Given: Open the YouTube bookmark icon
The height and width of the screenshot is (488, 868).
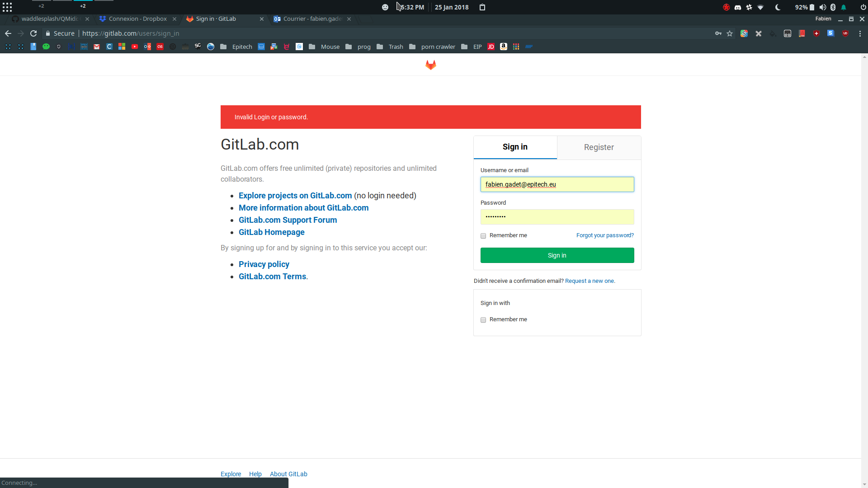Looking at the screenshot, I should click(135, 47).
